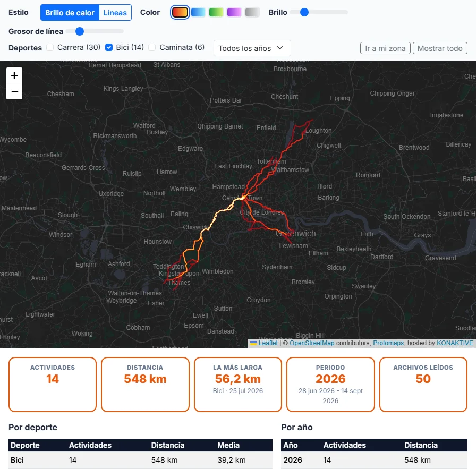Viewport: 476px width, 469px height.
Task: Open the OpenStreetMap link
Action: click(312, 343)
